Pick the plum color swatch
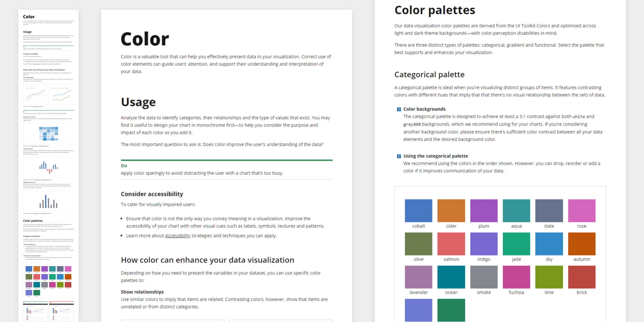The height and width of the screenshot is (322, 644). [484, 210]
